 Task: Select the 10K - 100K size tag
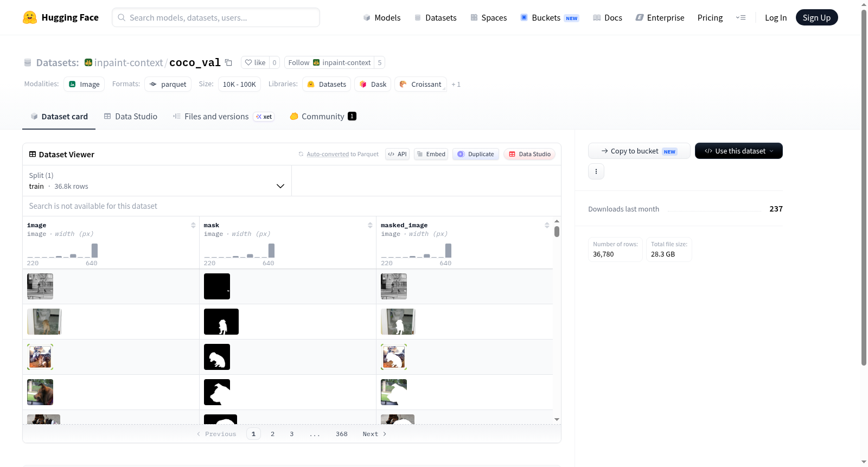pos(239,84)
